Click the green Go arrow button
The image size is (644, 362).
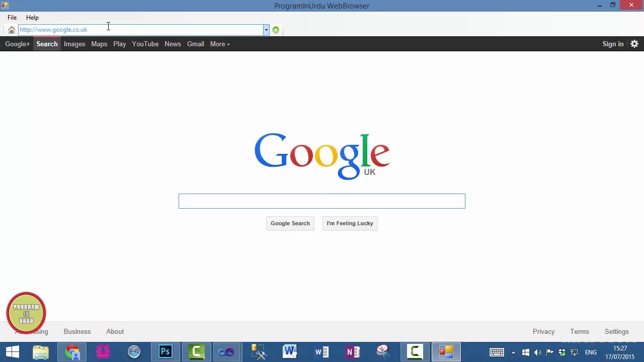pyautogui.click(x=276, y=30)
